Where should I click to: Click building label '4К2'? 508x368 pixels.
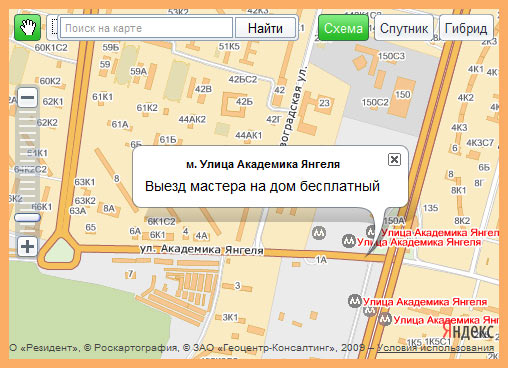tap(466, 97)
